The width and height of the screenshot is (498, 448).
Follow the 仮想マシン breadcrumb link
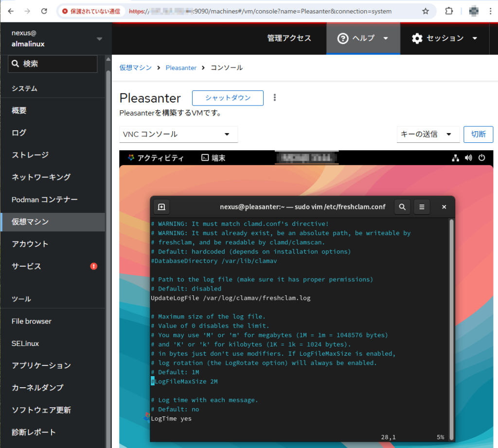click(x=136, y=68)
